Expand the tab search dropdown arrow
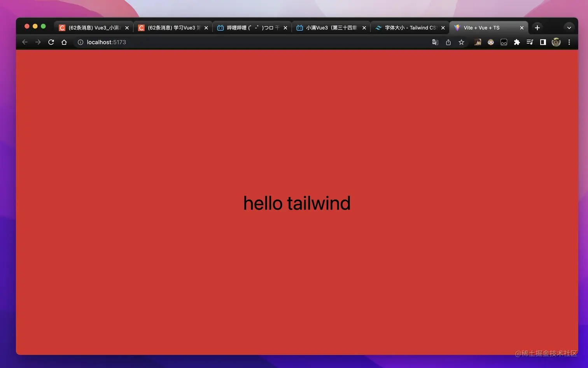 [x=569, y=28]
